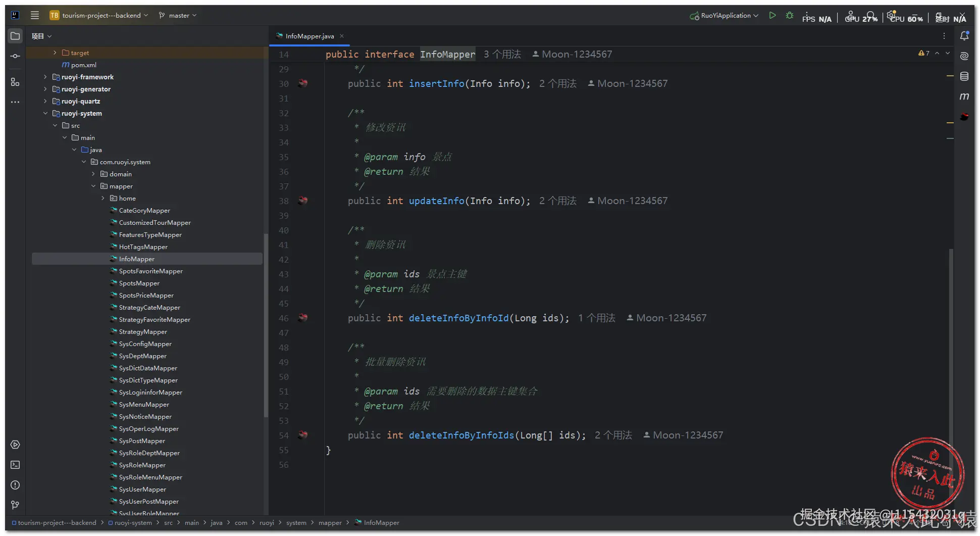Click author Moon-1234567 next to updateInfo
Viewport: 980px width, 536px height.
[628, 201]
